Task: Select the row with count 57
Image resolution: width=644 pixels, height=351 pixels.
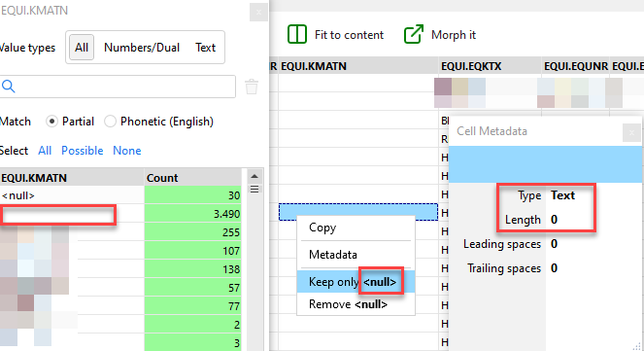Action: pyautogui.click(x=120, y=288)
